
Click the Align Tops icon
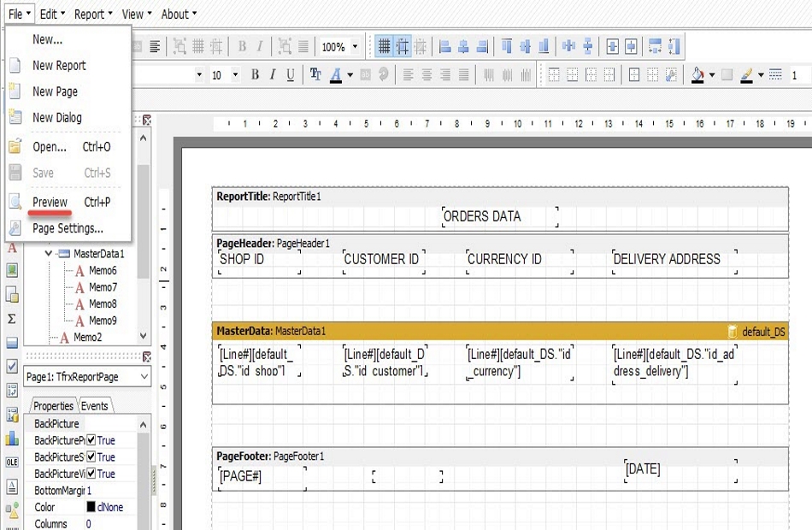coord(507,47)
